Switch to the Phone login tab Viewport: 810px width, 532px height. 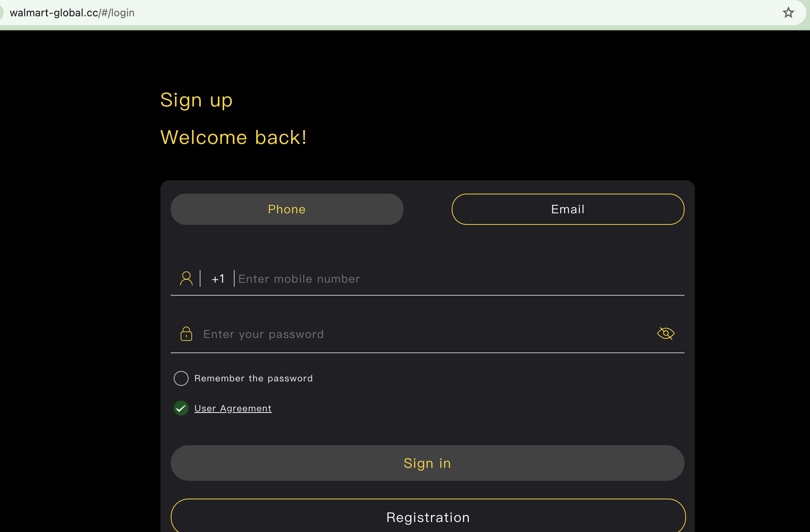point(287,209)
